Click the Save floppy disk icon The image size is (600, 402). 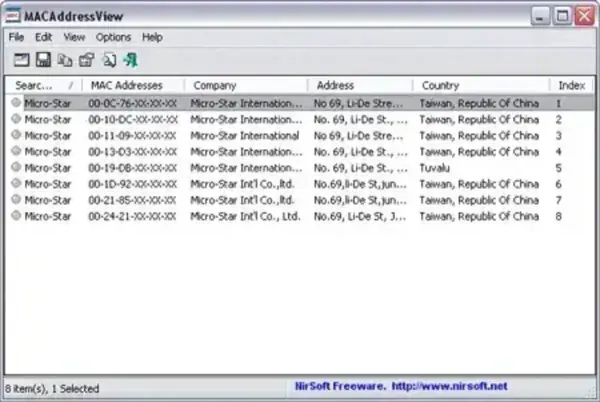coord(43,60)
